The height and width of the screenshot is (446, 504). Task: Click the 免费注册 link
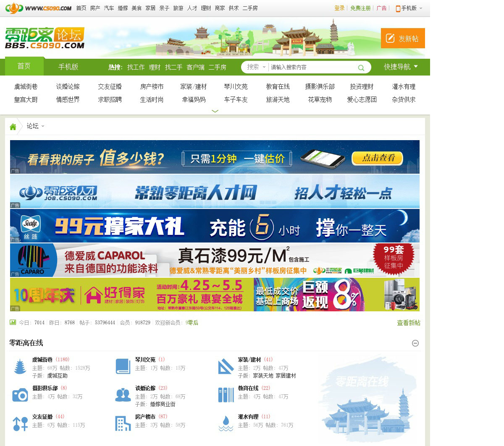(x=360, y=8)
